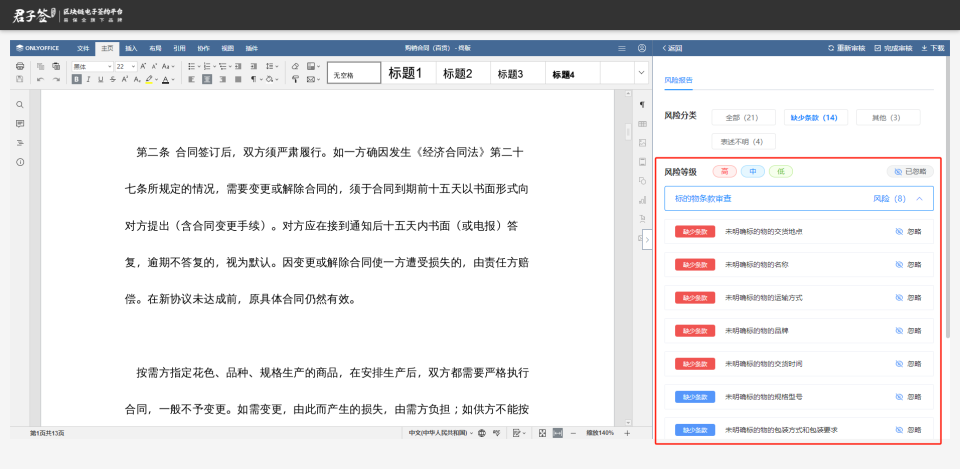Click the print icon in the toolbar
Screen dimensions: 960x469
point(20,66)
